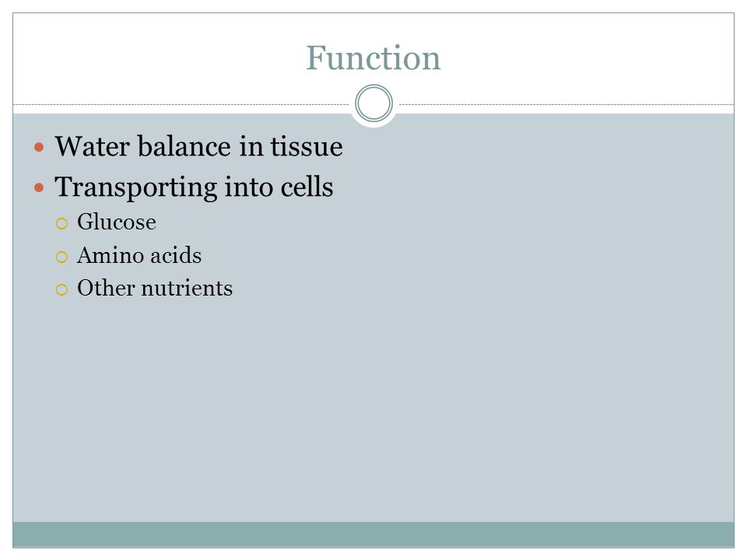Click the empty gray-blue area below the bullets

(373, 410)
